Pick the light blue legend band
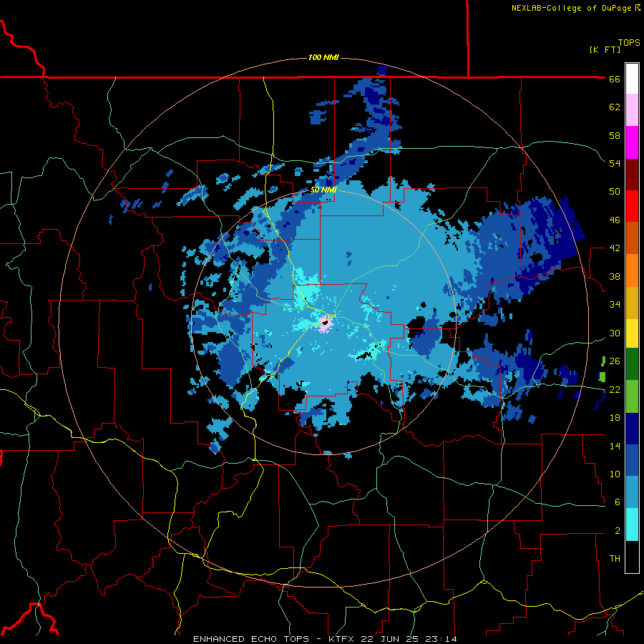The height and width of the screenshot is (644, 644). (632, 492)
